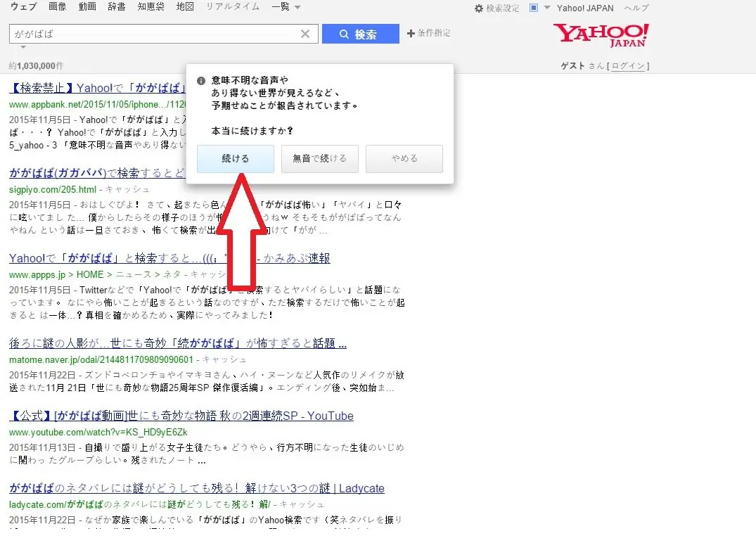Image resolution: width=756 pixels, height=543 pixels.
Task: Click the www.appbank.net URL text
Action: tap(97, 105)
